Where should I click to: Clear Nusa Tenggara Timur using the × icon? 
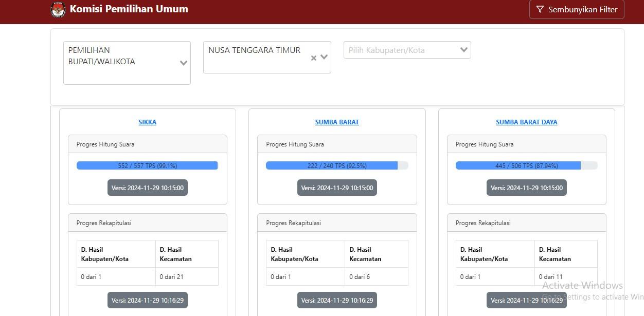(x=313, y=58)
